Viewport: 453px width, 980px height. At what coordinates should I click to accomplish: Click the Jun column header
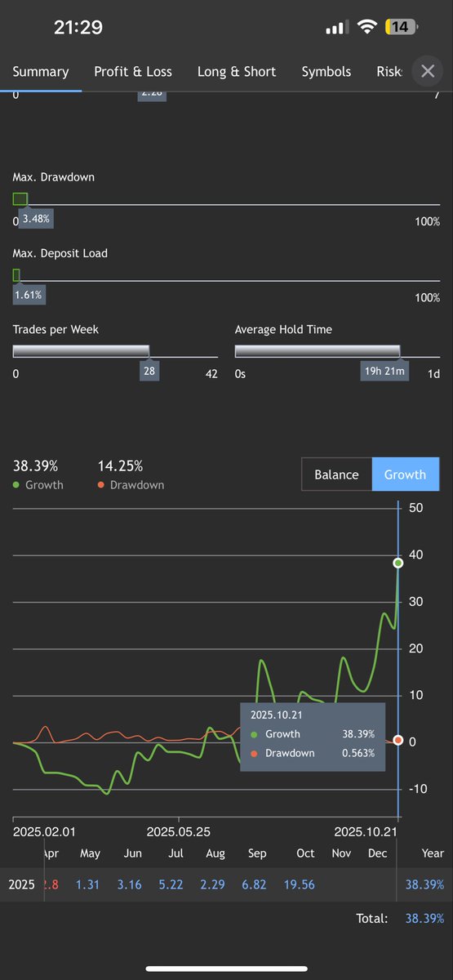(132, 853)
